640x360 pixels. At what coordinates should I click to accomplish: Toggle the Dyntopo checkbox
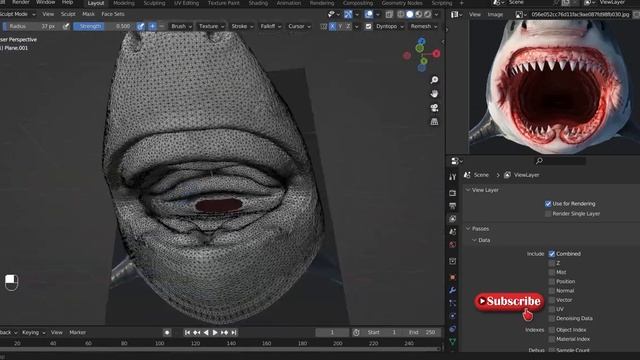369,26
